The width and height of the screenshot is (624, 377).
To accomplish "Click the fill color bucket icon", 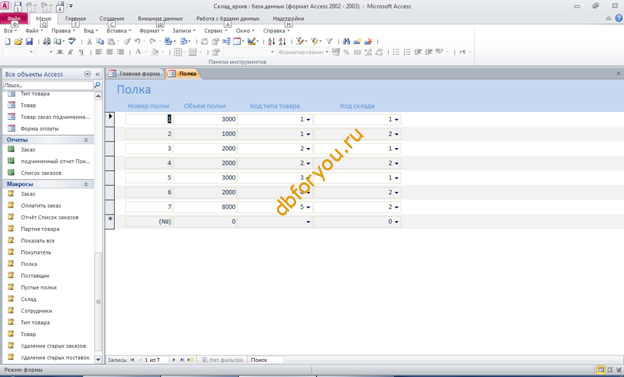I will click(x=155, y=52).
